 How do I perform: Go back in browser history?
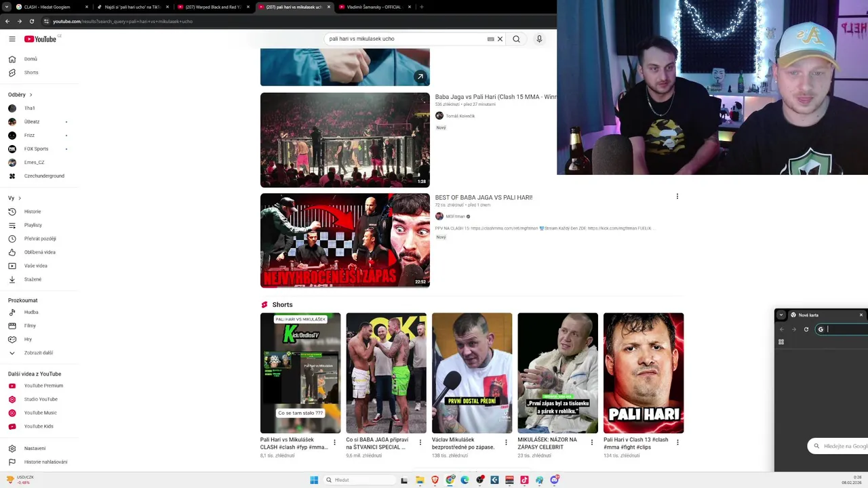[7, 21]
